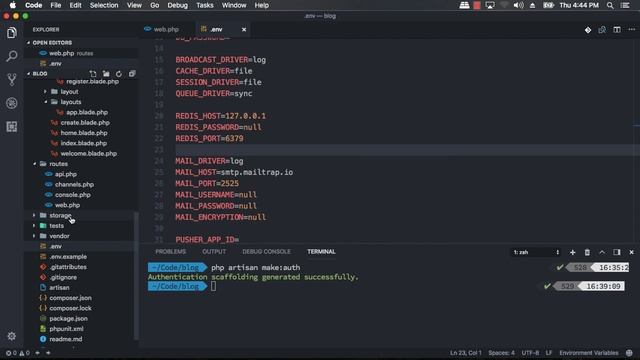
Task: Switch to the PROBLEMS panel tab
Action: (x=171, y=251)
